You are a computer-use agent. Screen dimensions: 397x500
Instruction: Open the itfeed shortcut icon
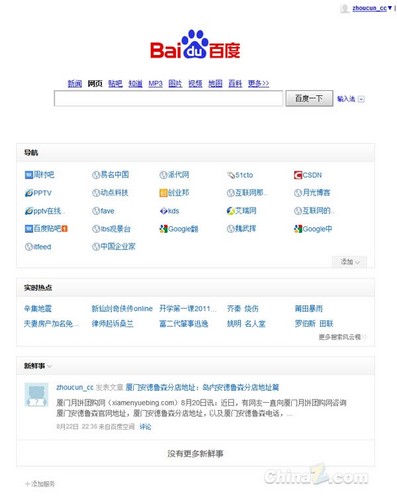29,247
